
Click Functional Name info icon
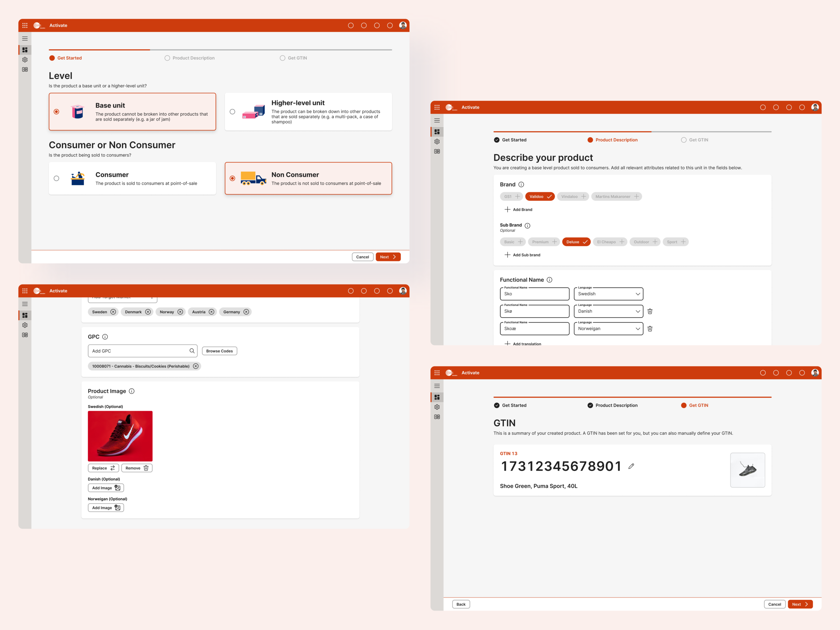pyautogui.click(x=549, y=280)
